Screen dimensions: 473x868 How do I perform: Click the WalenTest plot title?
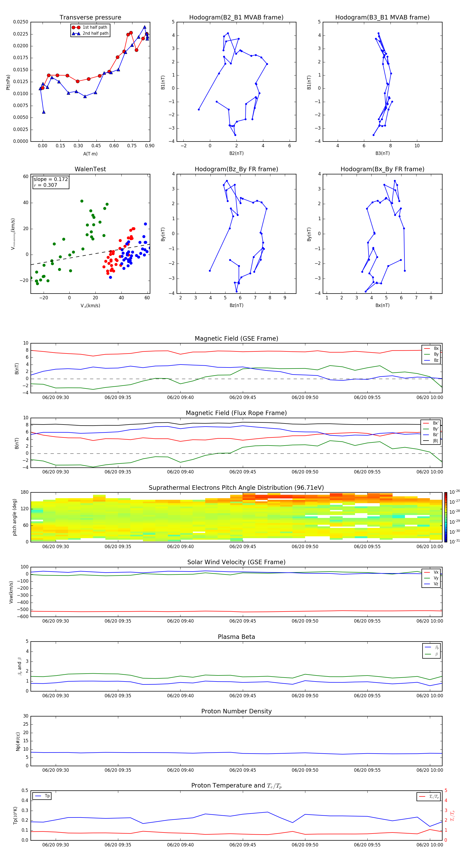[90, 169]
